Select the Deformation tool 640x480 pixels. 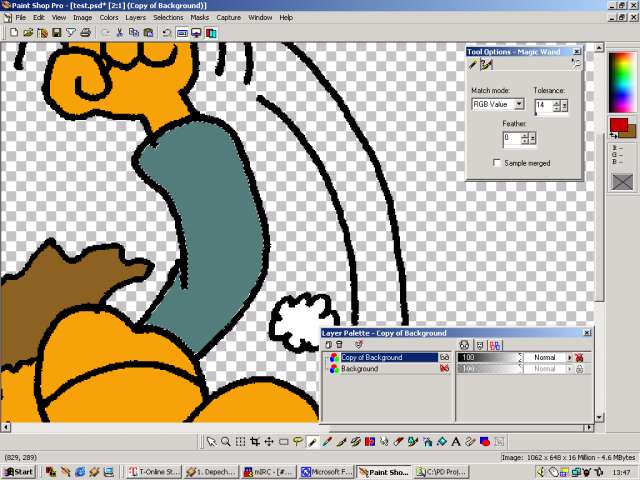click(240, 442)
